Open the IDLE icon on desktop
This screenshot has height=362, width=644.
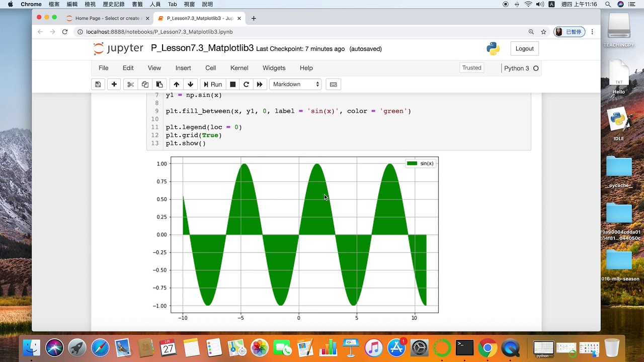(618, 124)
